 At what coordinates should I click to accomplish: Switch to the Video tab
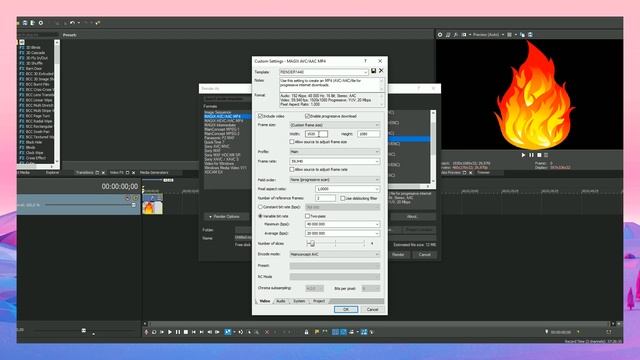coord(265,301)
